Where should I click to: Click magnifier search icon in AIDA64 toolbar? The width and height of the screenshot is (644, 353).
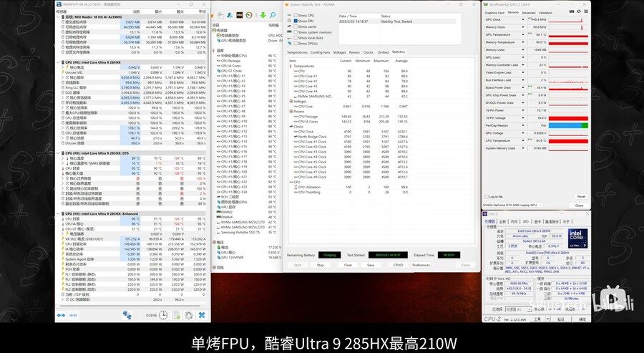click(x=273, y=15)
